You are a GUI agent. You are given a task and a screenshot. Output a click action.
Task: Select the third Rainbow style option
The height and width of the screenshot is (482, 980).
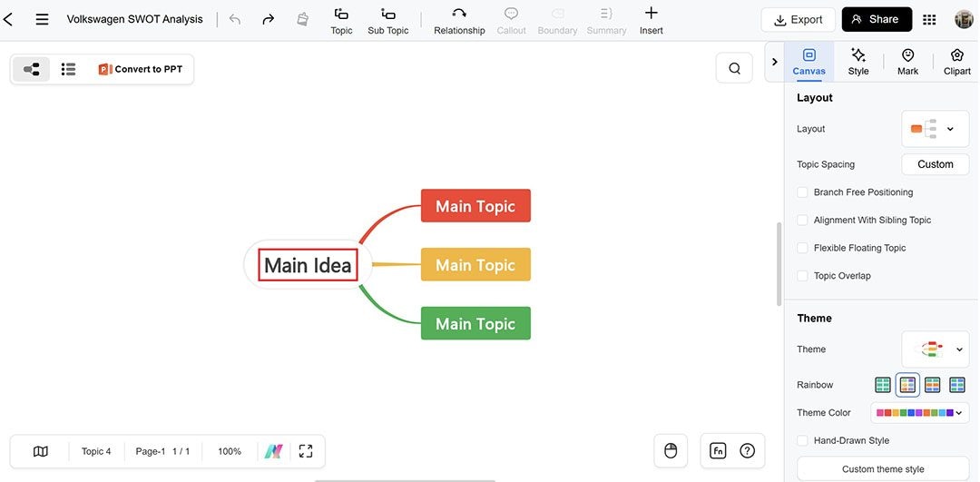tap(933, 385)
